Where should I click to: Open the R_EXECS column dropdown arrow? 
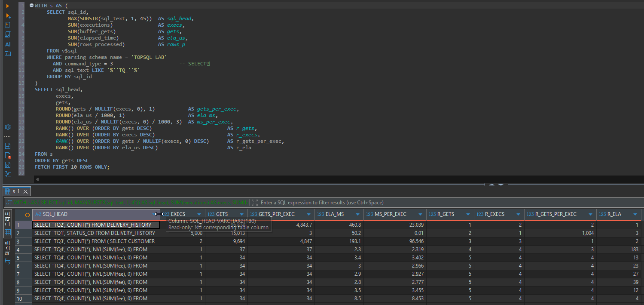pyautogui.click(x=519, y=214)
